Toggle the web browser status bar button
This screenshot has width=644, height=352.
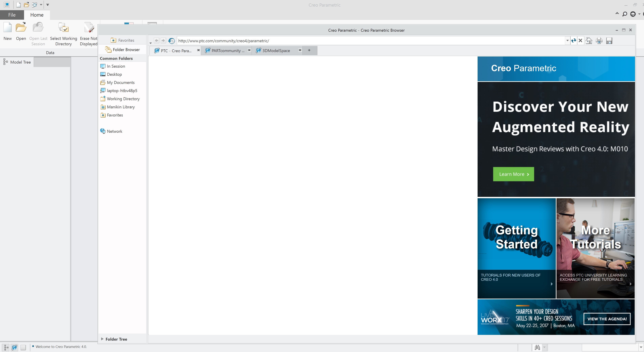tap(15, 347)
